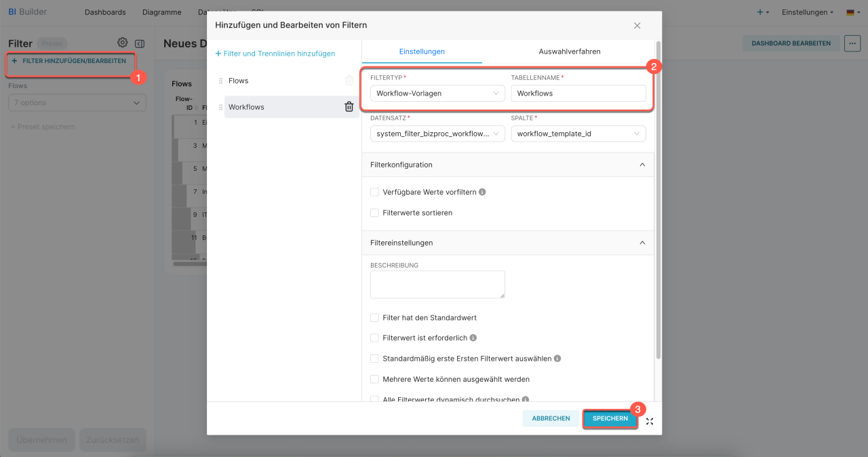
Task: Click info icon next to Verfügbare Werte vorfiltern
Action: click(x=482, y=192)
